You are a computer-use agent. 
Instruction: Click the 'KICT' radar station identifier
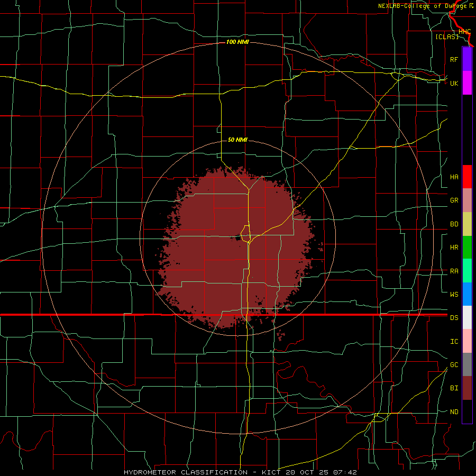(271, 472)
